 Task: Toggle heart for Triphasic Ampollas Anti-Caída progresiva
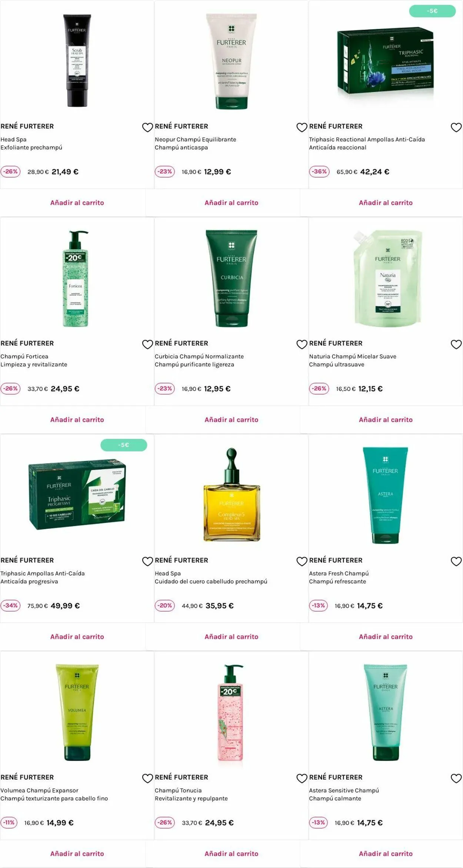147,561
